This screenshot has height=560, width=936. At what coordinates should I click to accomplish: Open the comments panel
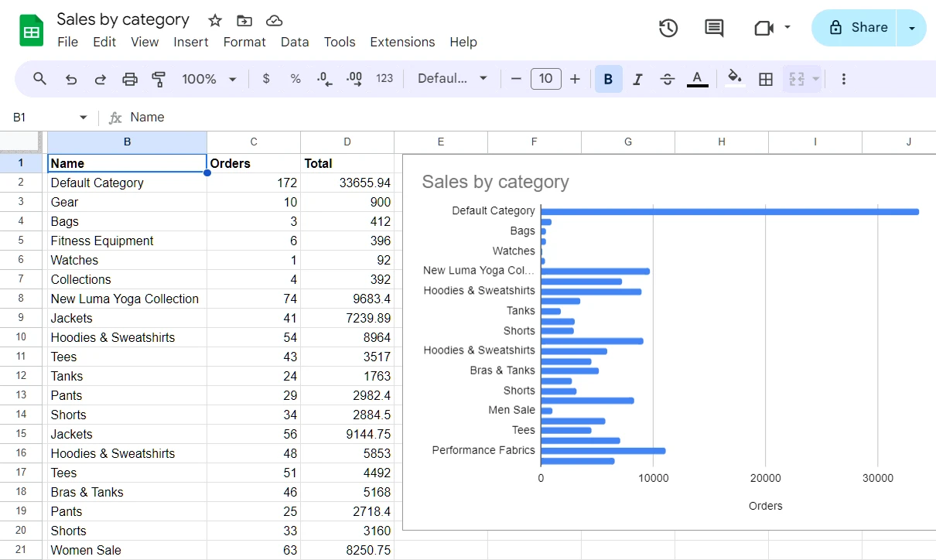pos(713,28)
